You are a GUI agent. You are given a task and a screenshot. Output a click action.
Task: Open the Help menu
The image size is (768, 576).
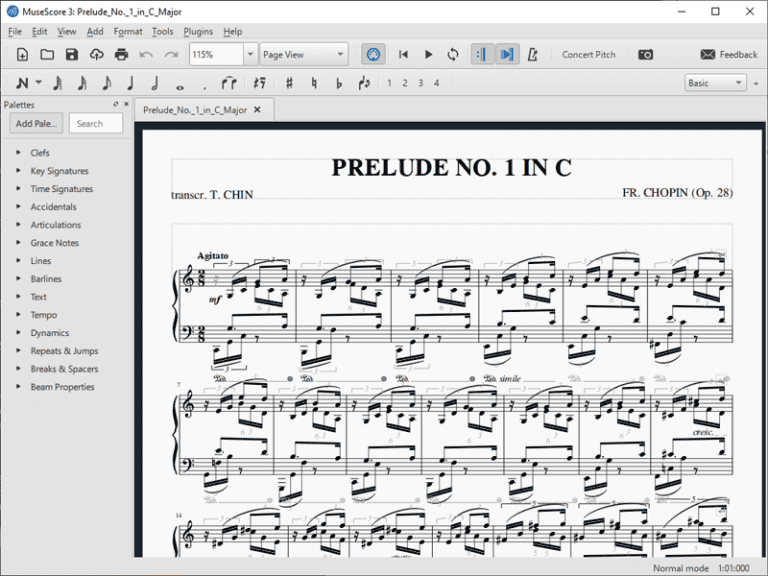click(233, 31)
